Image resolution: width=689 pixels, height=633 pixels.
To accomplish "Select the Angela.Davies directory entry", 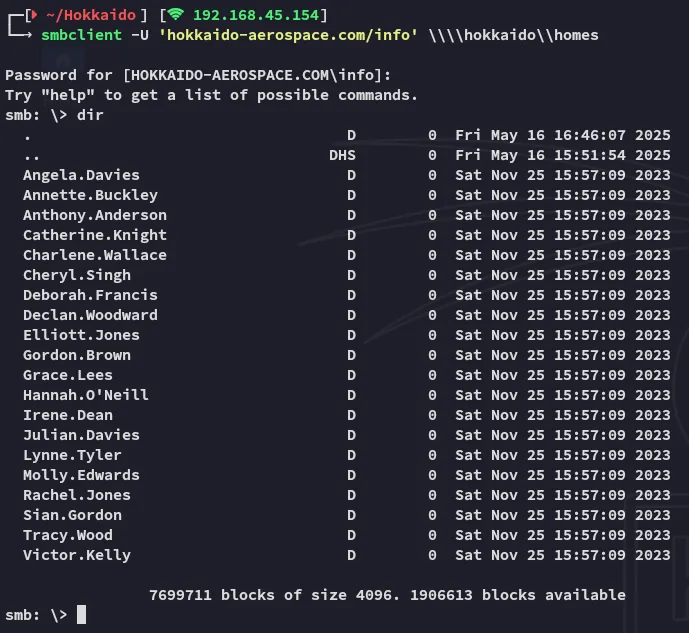I will [x=81, y=175].
